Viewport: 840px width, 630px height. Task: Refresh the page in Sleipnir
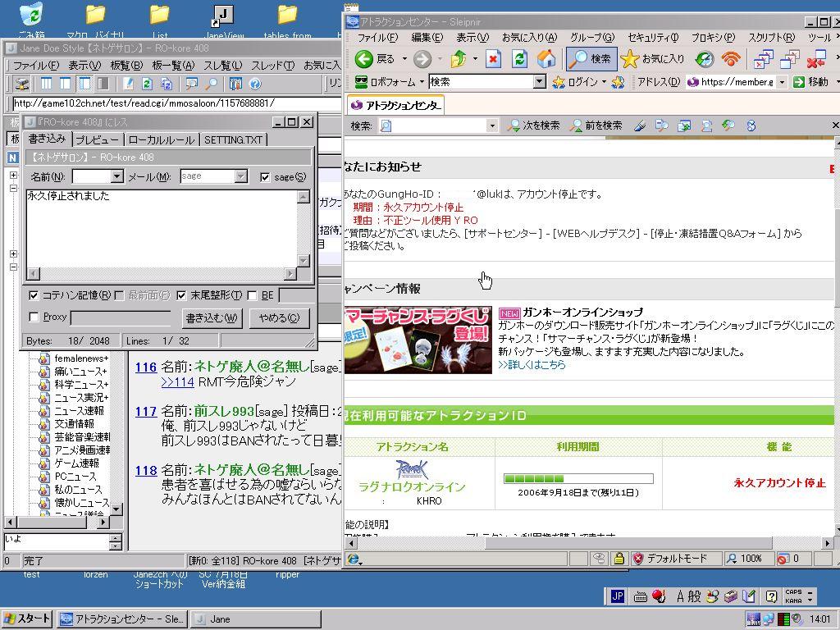(x=519, y=59)
